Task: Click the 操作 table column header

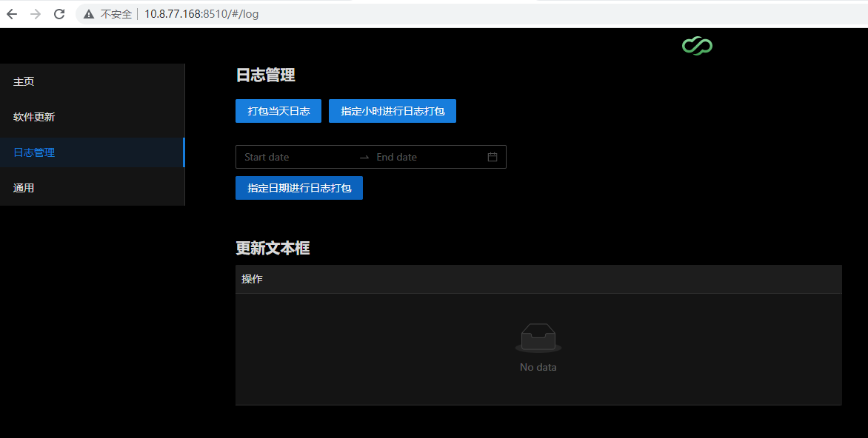Action: [x=252, y=279]
